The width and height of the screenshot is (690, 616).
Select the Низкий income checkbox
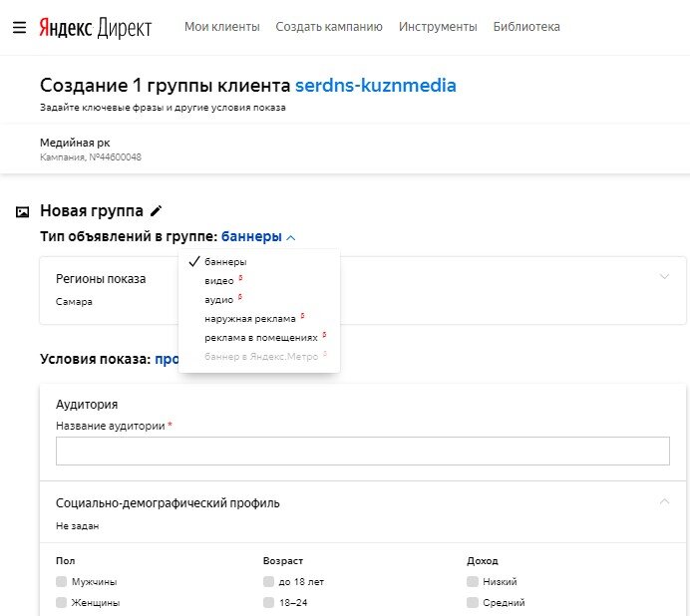click(x=473, y=581)
